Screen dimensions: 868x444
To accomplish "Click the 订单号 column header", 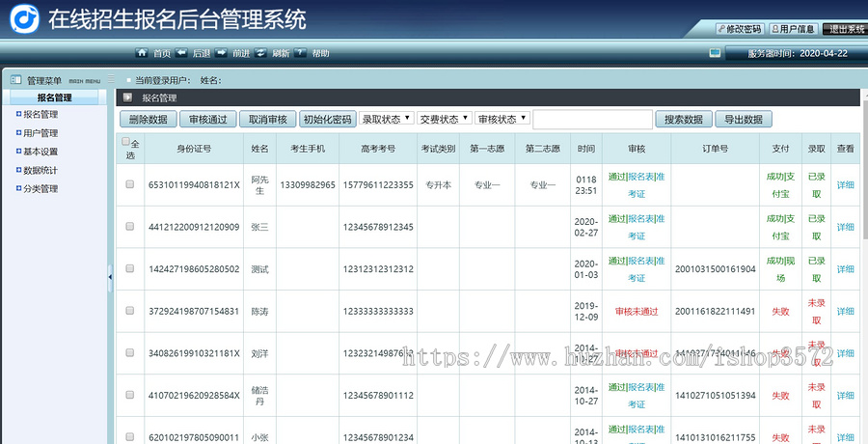I will point(716,149).
